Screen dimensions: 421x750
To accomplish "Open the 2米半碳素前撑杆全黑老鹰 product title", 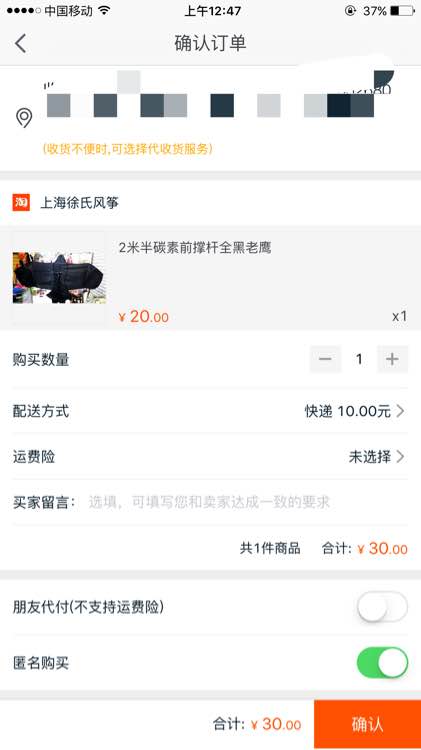I will [195, 247].
